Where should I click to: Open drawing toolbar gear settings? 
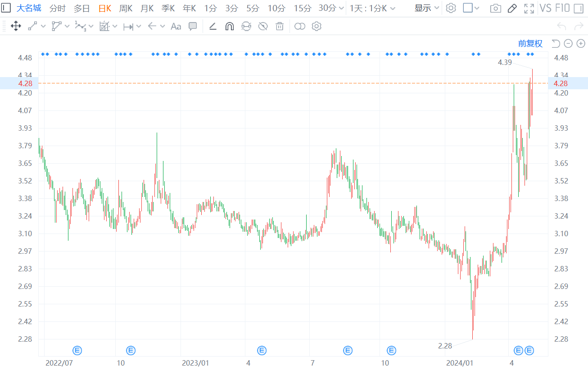click(x=317, y=26)
